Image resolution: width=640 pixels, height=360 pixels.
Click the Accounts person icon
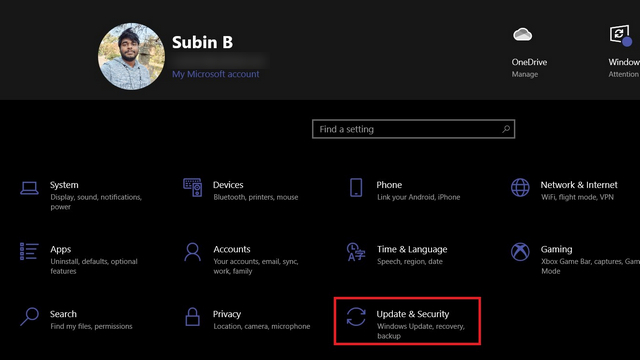[x=192, y=252]
